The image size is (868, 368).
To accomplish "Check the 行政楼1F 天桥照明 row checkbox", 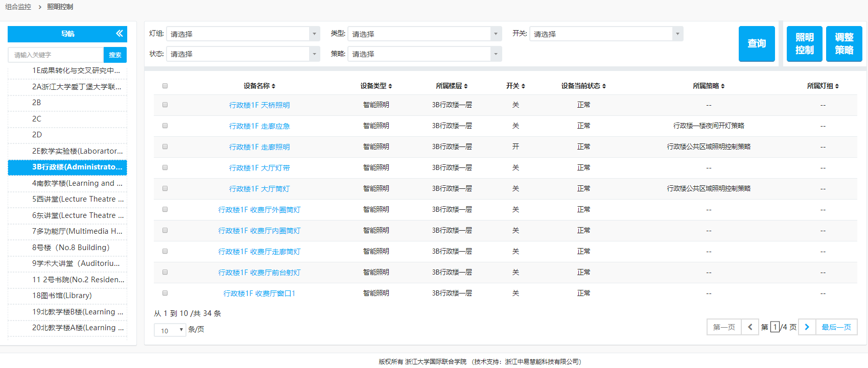I will point(165,105).
